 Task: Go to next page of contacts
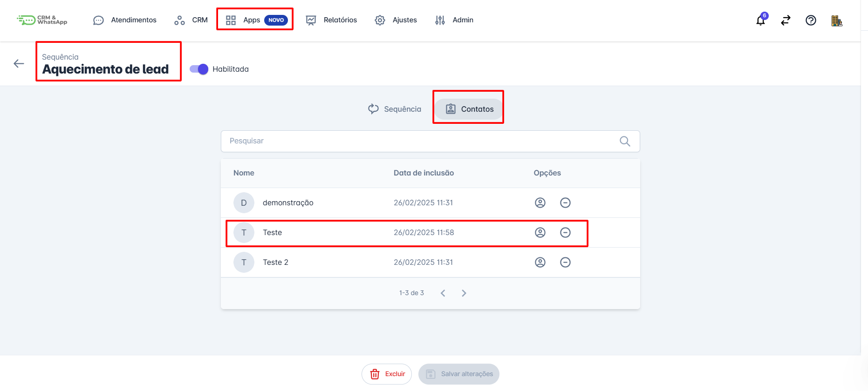464,293
